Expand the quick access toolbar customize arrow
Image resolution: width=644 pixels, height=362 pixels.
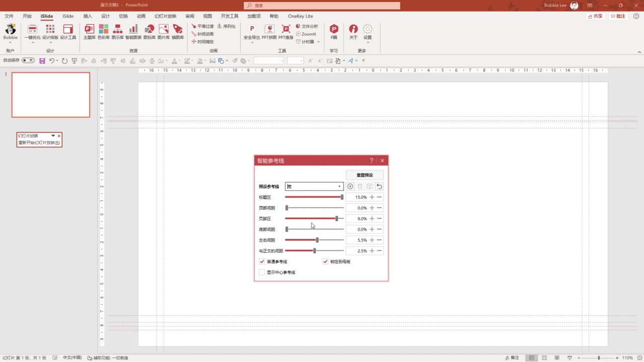(363, 61)
